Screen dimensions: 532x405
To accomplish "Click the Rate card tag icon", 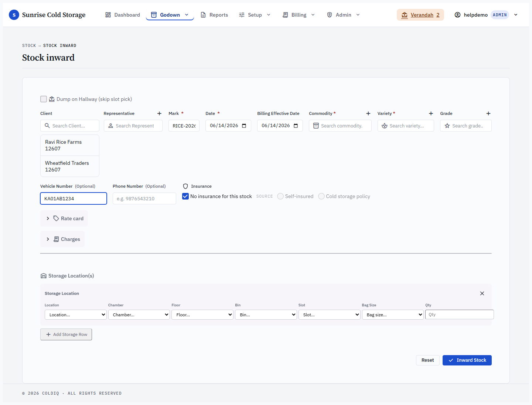I will pos(56,218).
